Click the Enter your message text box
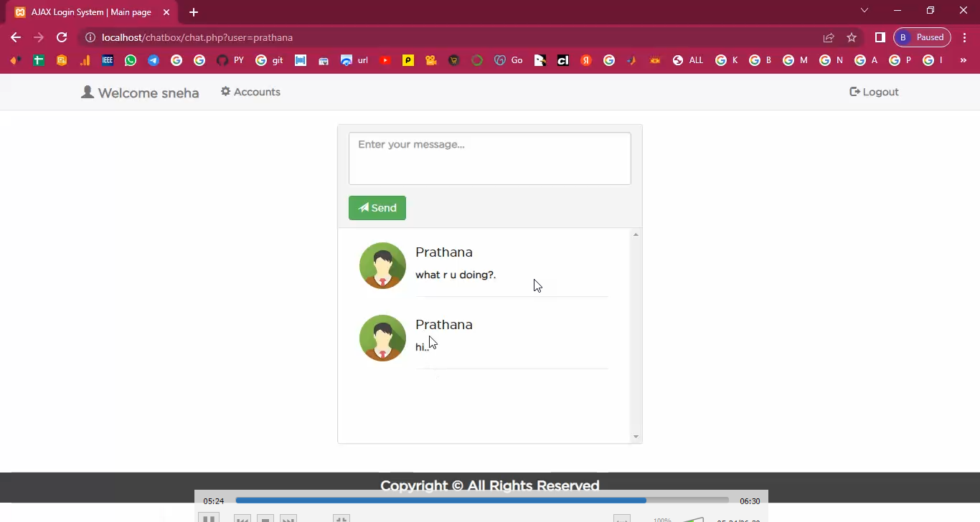980x522 pixels. (489, 158)
